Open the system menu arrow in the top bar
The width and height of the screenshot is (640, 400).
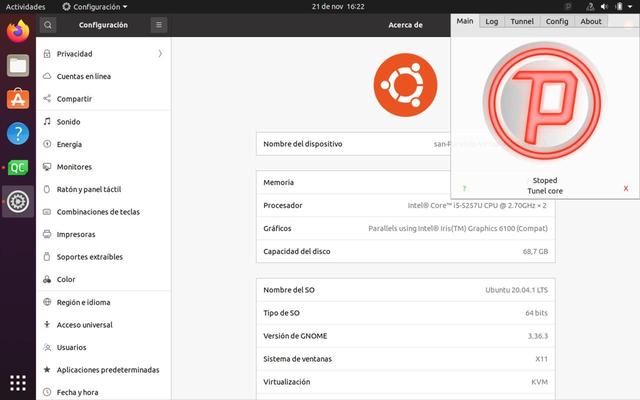tap(631, 7)
